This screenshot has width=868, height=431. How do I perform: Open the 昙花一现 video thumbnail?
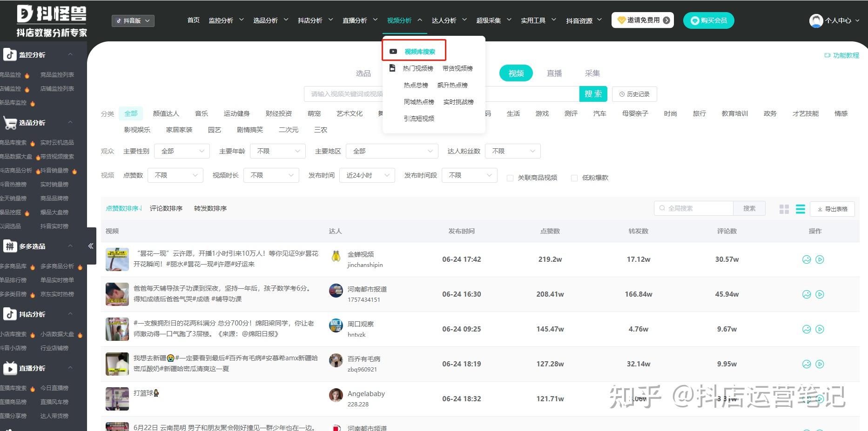pos(117,259)
